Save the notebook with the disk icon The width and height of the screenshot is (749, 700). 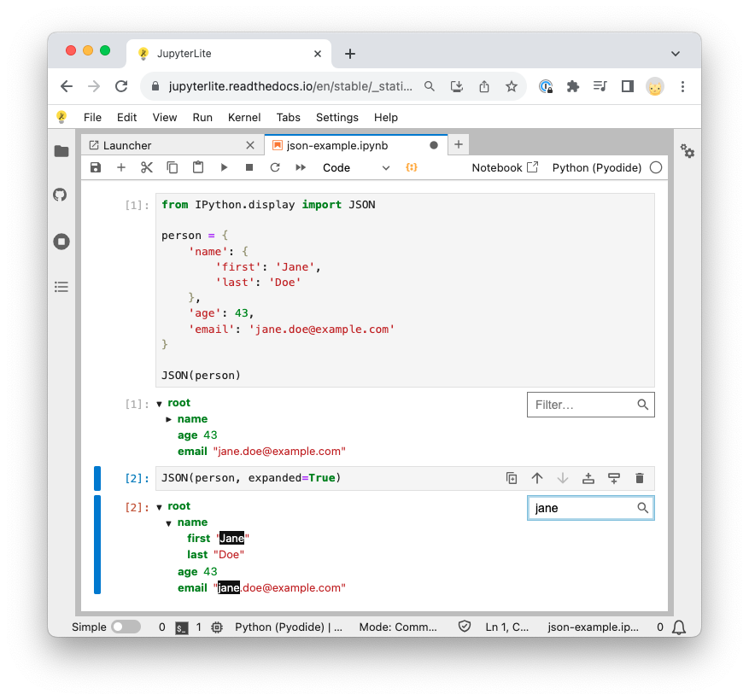coord(96,167)
